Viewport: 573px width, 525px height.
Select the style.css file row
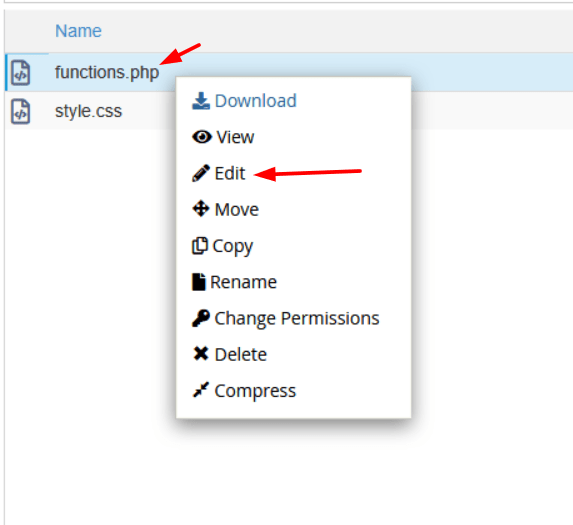click(x=289, y=111)
